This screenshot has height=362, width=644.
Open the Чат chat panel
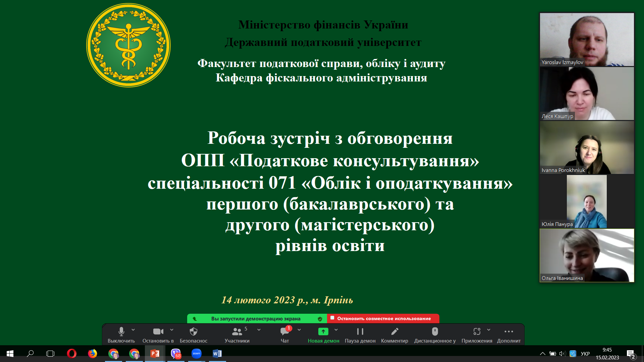coord(285,335)
